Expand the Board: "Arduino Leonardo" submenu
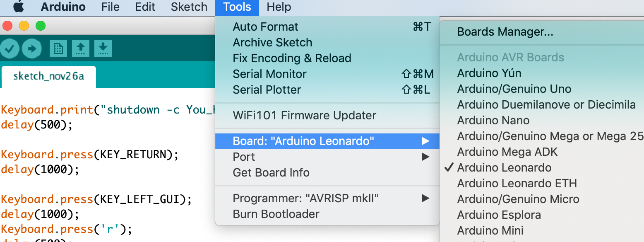 click(327, 141)
